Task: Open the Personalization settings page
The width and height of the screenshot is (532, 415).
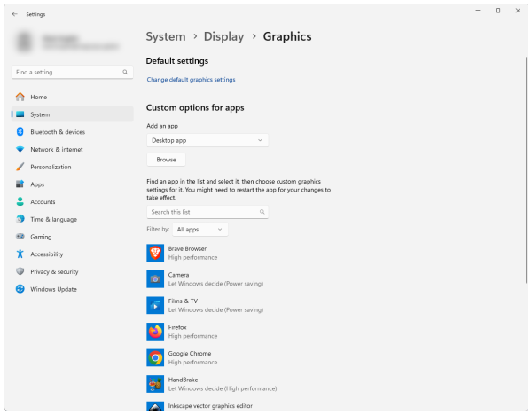Action: coord(51,167)
